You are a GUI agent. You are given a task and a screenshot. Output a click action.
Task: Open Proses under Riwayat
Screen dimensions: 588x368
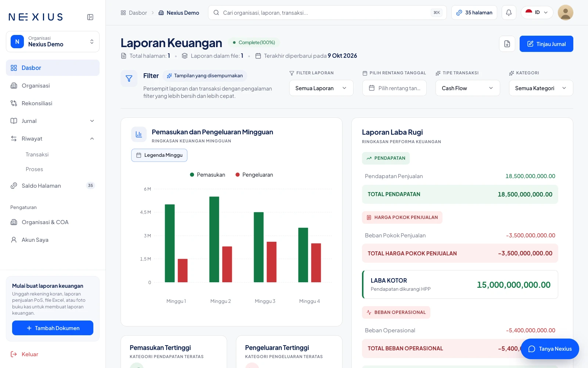point(34,169)
